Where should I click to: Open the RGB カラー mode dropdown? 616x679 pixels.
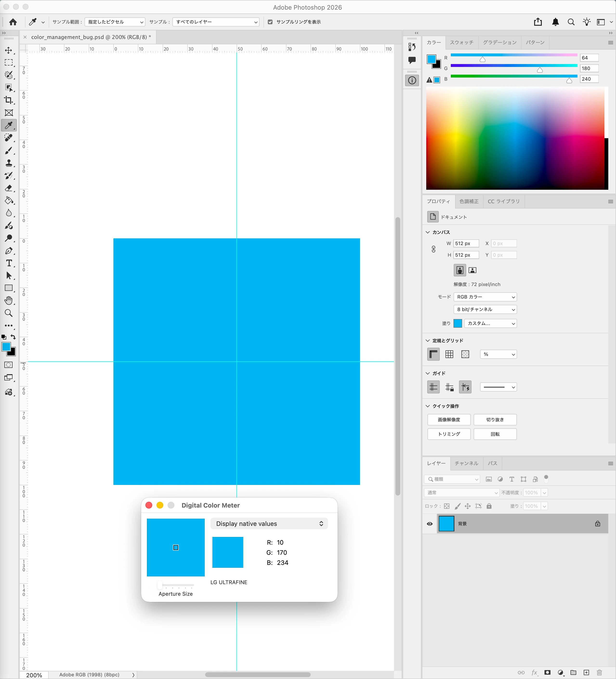(485, 297)
